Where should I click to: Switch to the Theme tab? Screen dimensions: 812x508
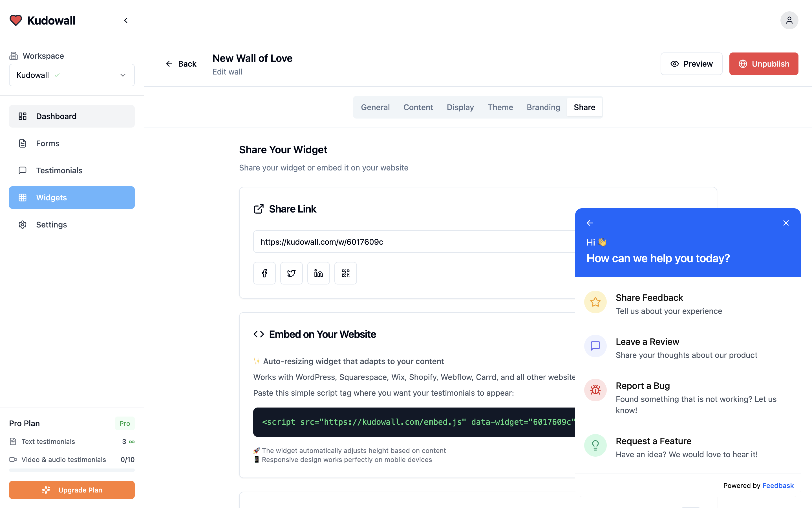coord(500,107)
